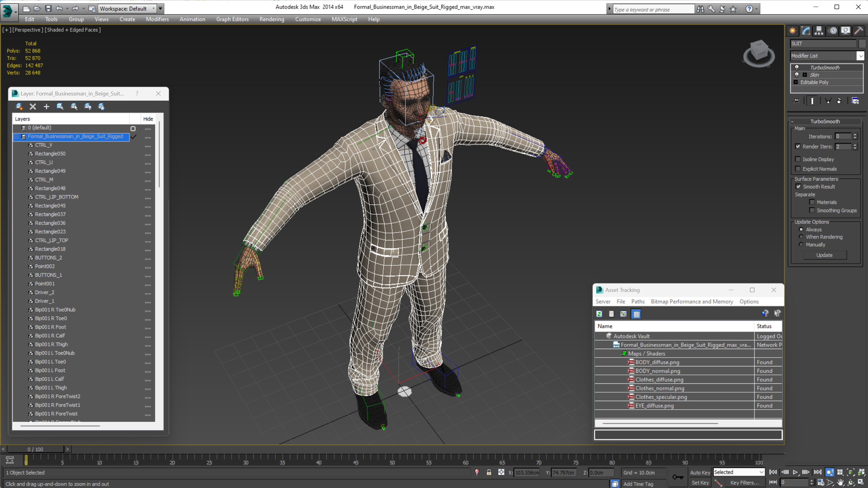Image resolution: width=868 pixels, height=488 pixels.
Task: Open the Modifier List dropdown
Action: click(x=861, y=56)
